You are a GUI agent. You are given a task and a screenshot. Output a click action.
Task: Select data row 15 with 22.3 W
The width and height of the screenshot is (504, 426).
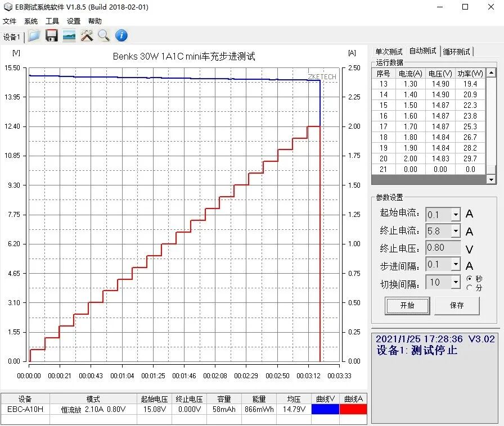429,105
